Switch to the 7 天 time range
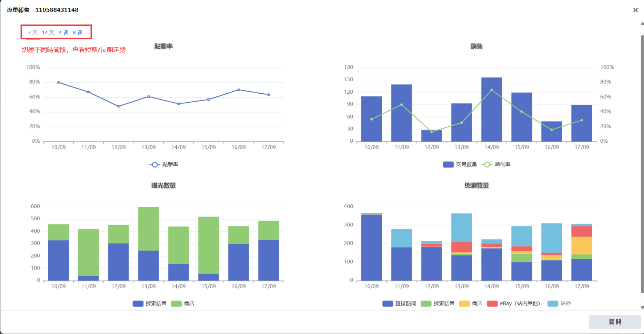The image size is (644, 334). pyautogui.click(x=32, y=32)
